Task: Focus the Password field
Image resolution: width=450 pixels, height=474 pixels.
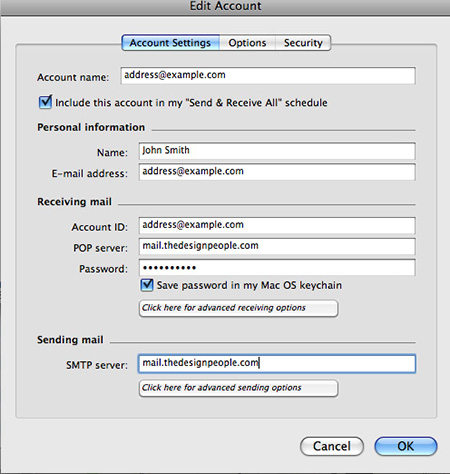Action: tap(277, 267)
